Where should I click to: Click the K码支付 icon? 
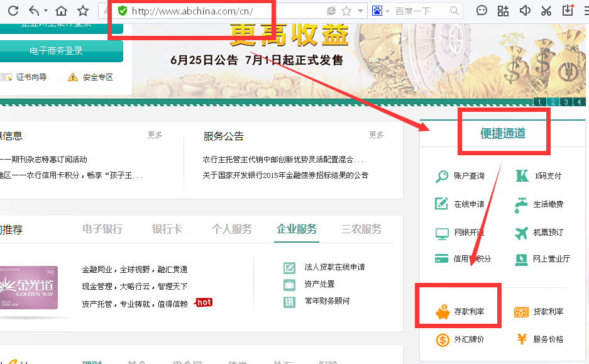522,177
